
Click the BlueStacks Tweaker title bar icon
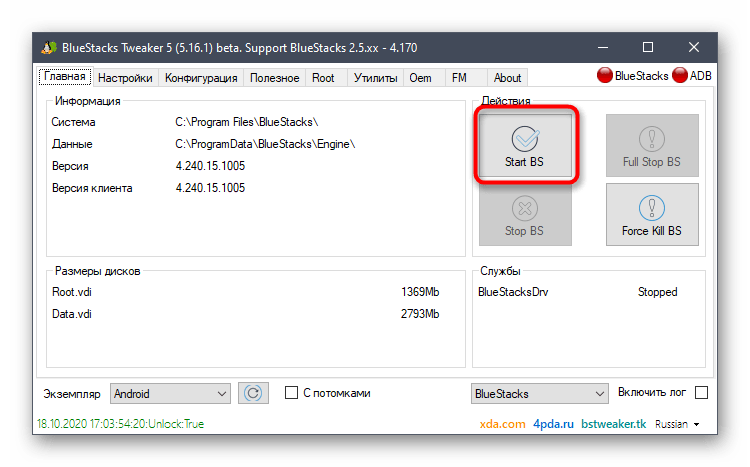coord(49,47)
